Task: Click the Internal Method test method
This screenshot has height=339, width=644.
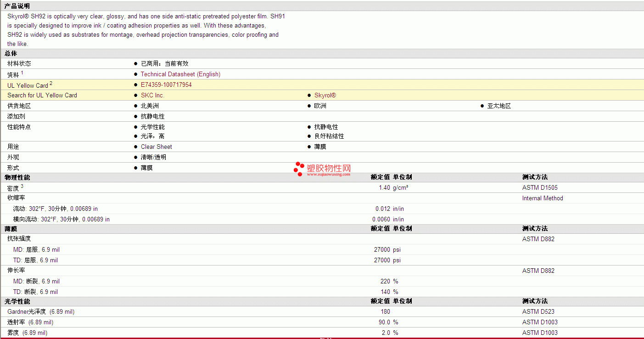Action: pyautogui.click(x=543, y=198)
